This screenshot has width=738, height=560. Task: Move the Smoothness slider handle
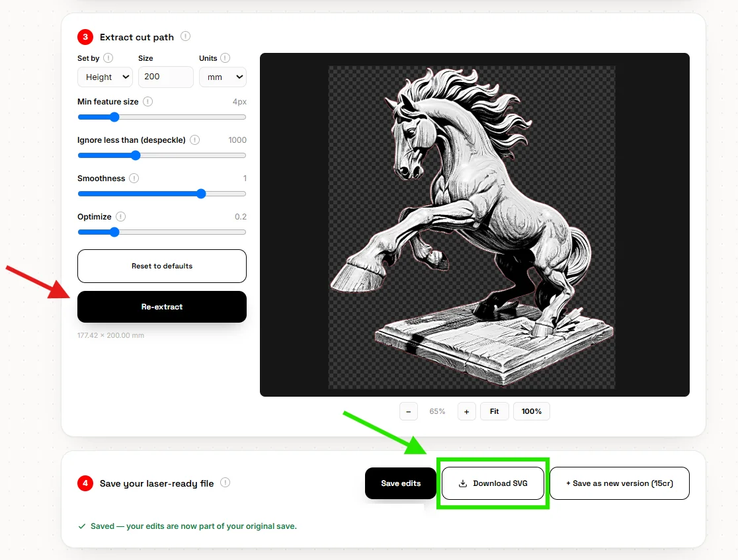point(201,194)
